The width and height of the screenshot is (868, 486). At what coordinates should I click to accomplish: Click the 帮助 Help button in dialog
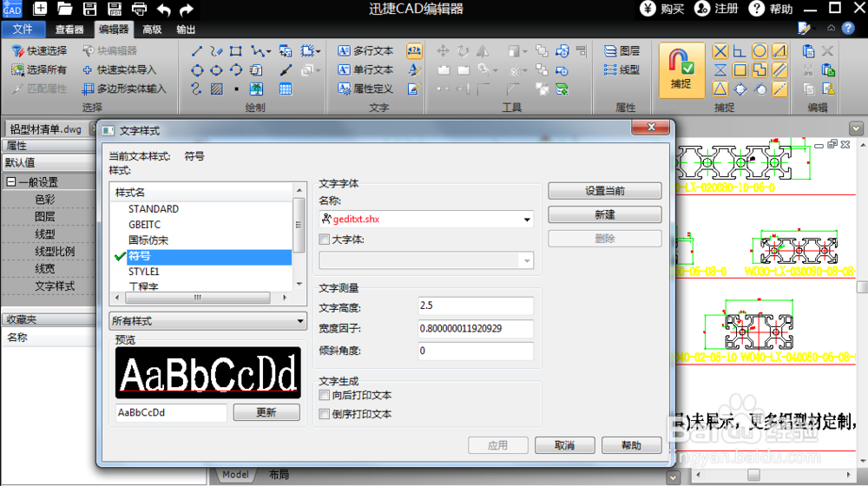point(631,445)
